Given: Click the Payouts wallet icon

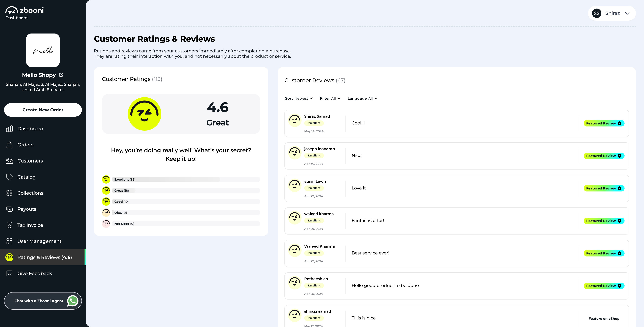Looking at the screenshot, I should click(x=9, y=209).
